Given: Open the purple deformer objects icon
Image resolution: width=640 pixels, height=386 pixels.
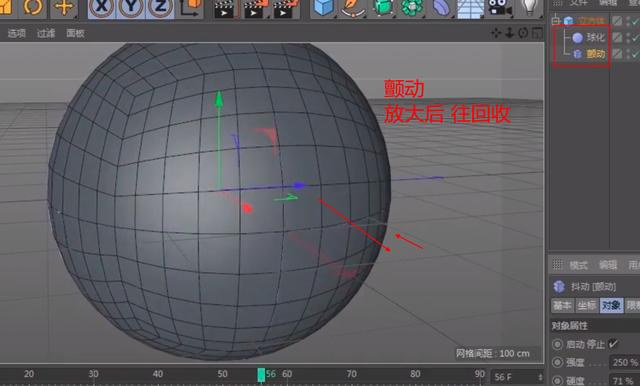Looking at the screenshot, I should pyautogui.click(x=441, y=8).
